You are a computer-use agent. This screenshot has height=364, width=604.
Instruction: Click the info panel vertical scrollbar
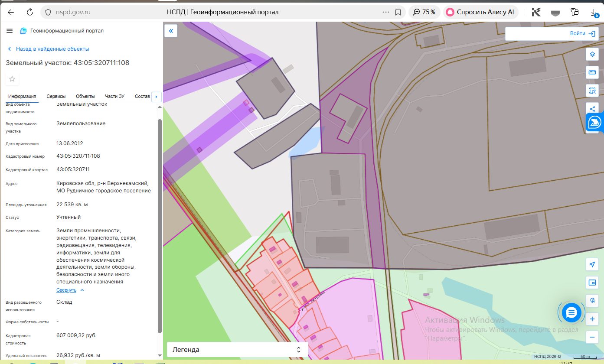coord(160,225)
